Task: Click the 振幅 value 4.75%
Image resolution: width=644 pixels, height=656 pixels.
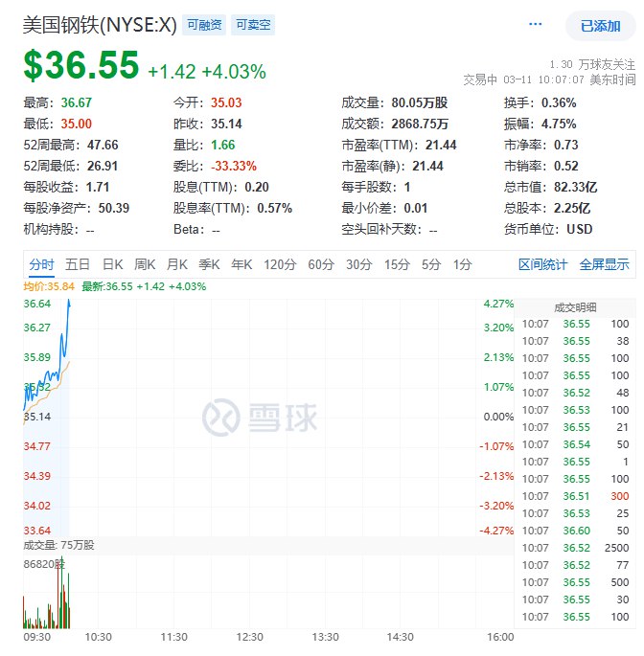Action: (559, 124)
